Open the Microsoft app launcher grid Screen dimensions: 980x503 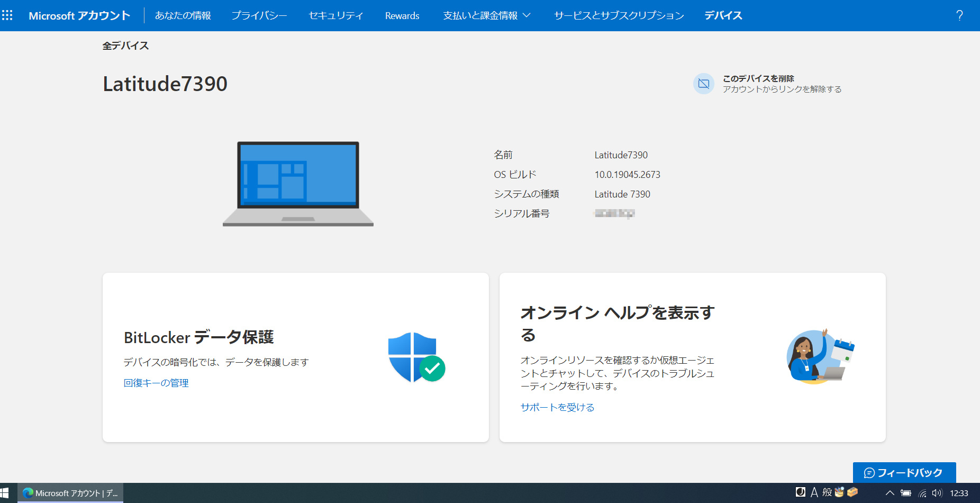7,15
